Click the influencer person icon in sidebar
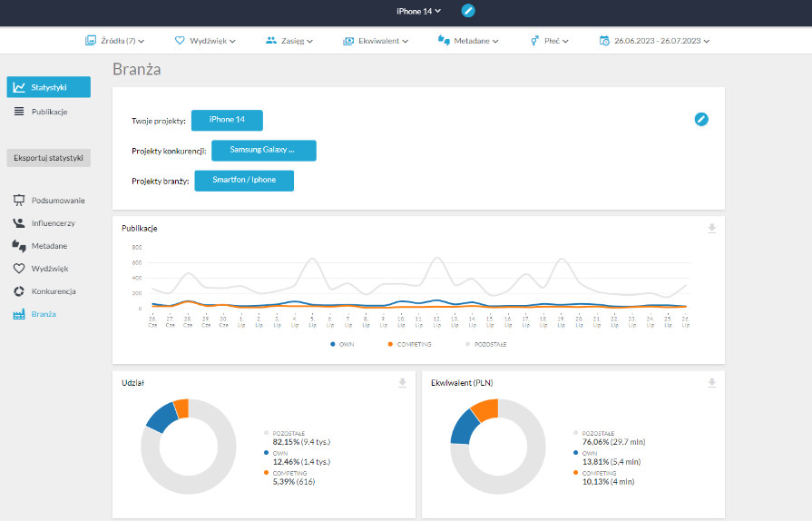The width and height of the screenshot is (812, 521). (x=19, y=223)
